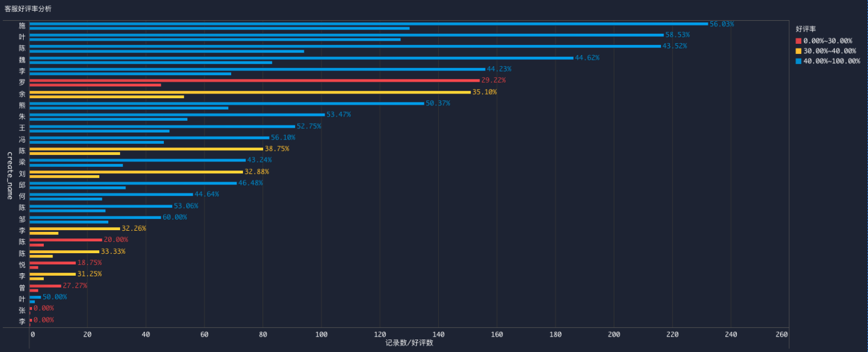Viewport: 868px width, 352px height.
Task: Toggle the 40.00%~100.00% legend label
Action: click(831, 61)
